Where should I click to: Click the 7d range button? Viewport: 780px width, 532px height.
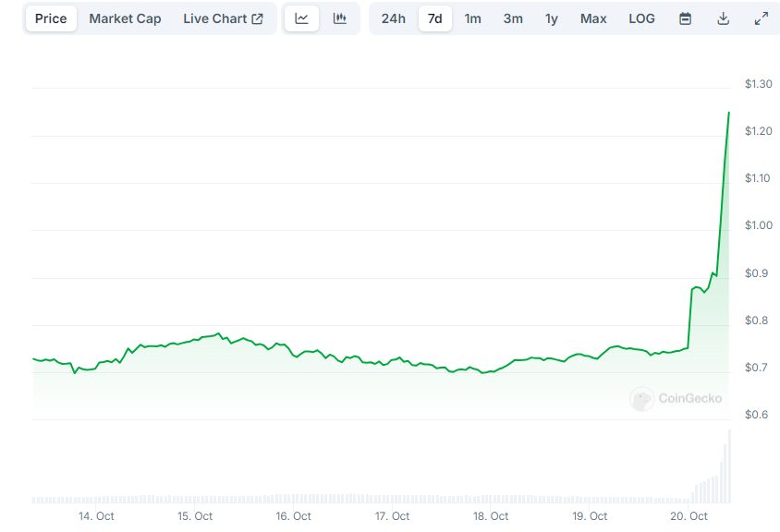(x=433, y=18)
